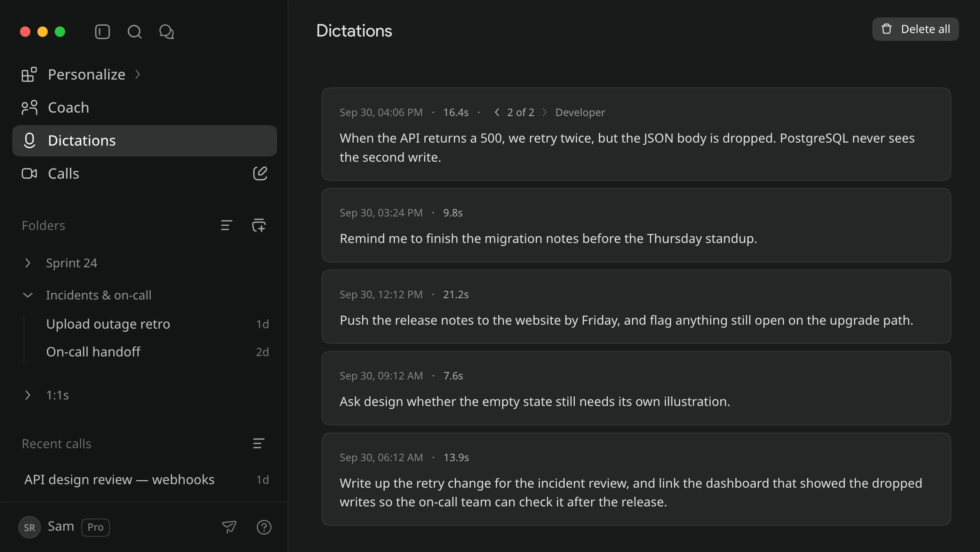Select the PostgreSQL retry dictation card
Image resolution: width=980 pixels, height=552 pixels.
click(636, 134)
